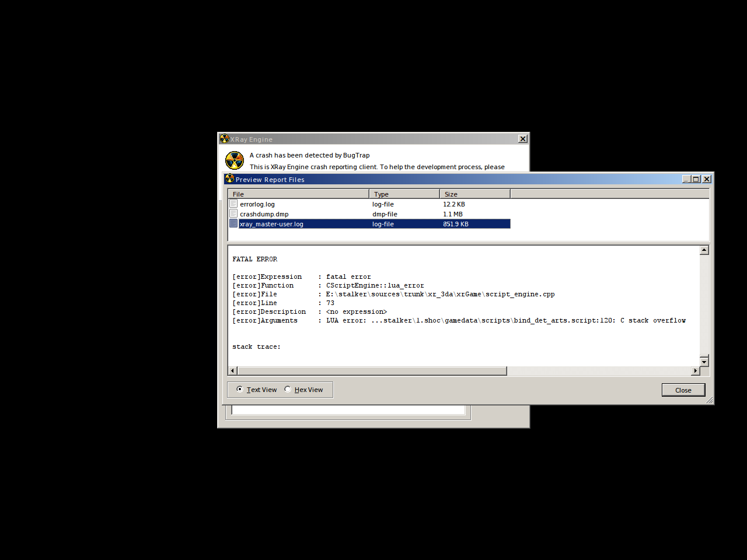Click the horizontal scroll right arrow

pyautogui.click(x=695, y=371)
